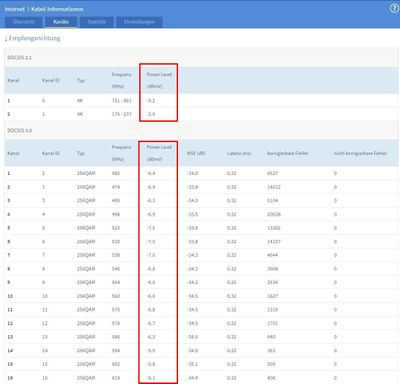Select the 482 MHz frequency cell
The height and width of the screenshot is (384, 400).
pos(116,173)
